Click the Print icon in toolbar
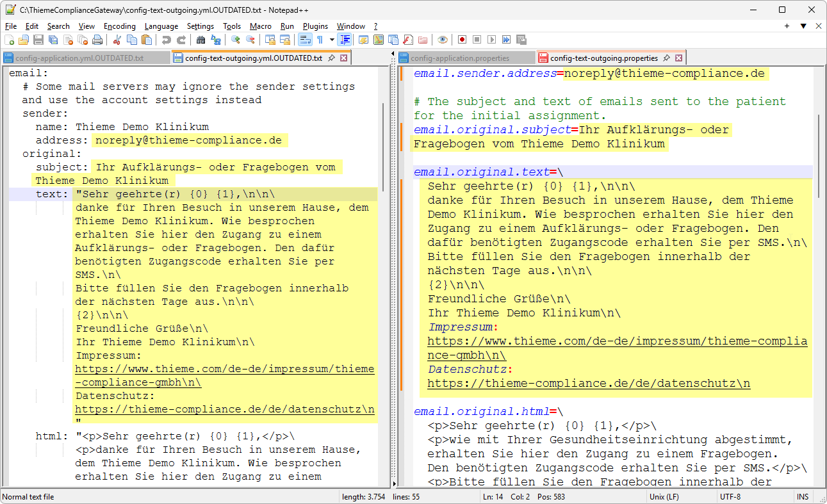This screenshot has width=827, height=504. pos(97,40)
